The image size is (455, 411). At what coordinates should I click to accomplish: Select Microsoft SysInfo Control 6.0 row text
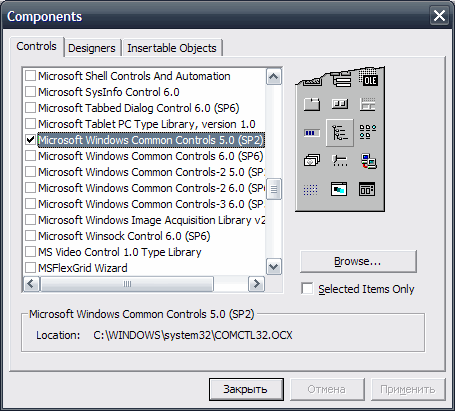tap(109, 92)
